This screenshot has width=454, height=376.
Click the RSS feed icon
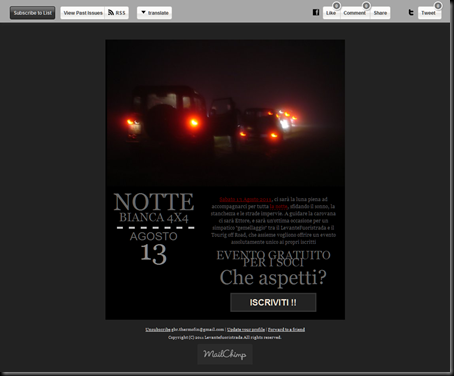[x=111, y=13]
